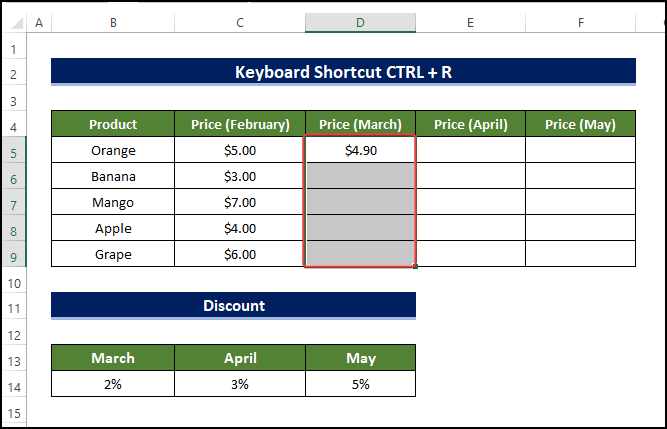Viewport: 667px width, 429px height.
Task: Select row 11 header
Action: coord(15,306)
